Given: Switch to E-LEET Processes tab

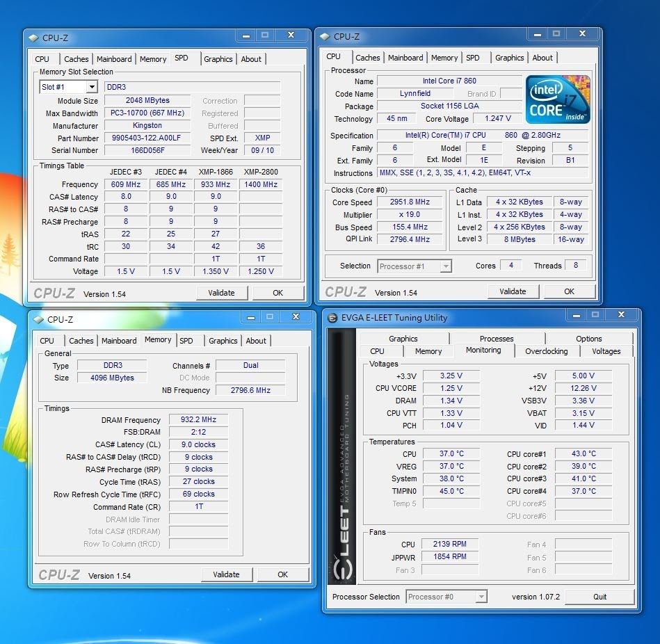Looking at the screenshot, I should [497, 339].
